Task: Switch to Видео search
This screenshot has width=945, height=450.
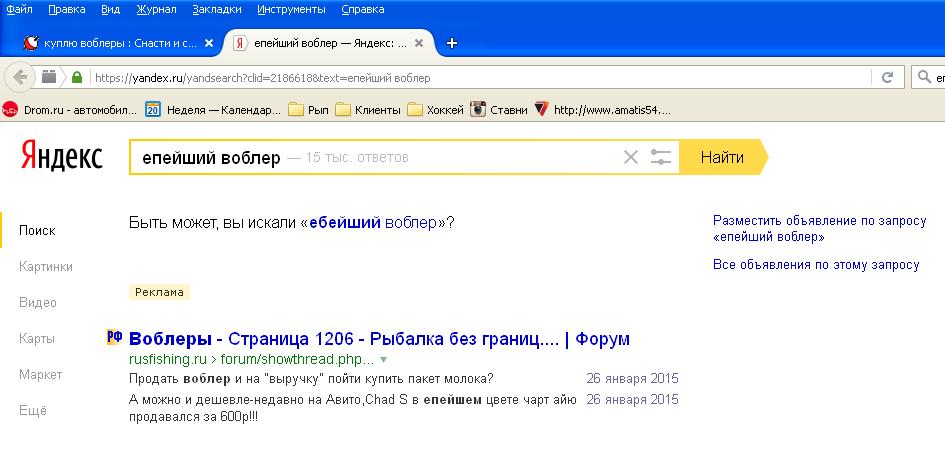Action: 38,302
